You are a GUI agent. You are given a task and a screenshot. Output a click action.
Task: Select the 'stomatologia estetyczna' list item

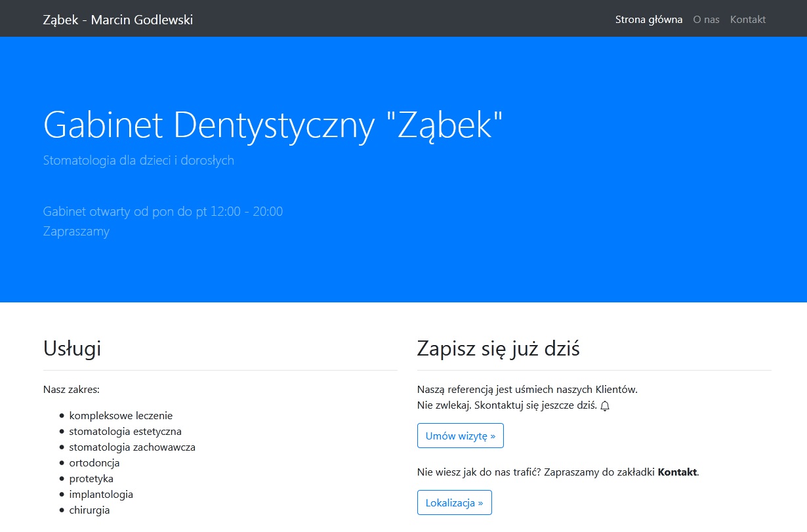tap(125, 432)
